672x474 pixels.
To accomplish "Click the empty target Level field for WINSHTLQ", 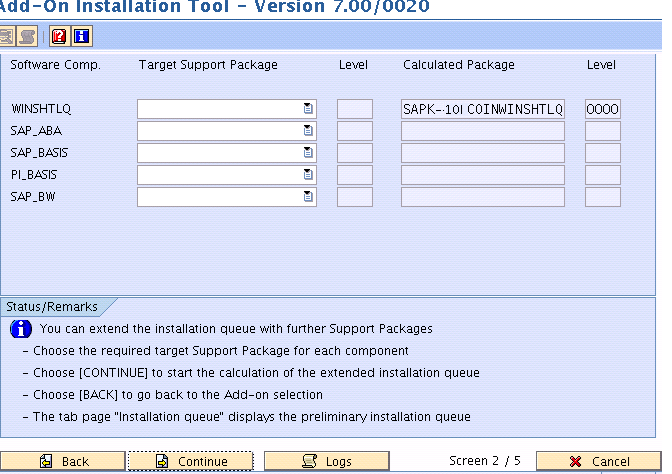I will 355,109.
